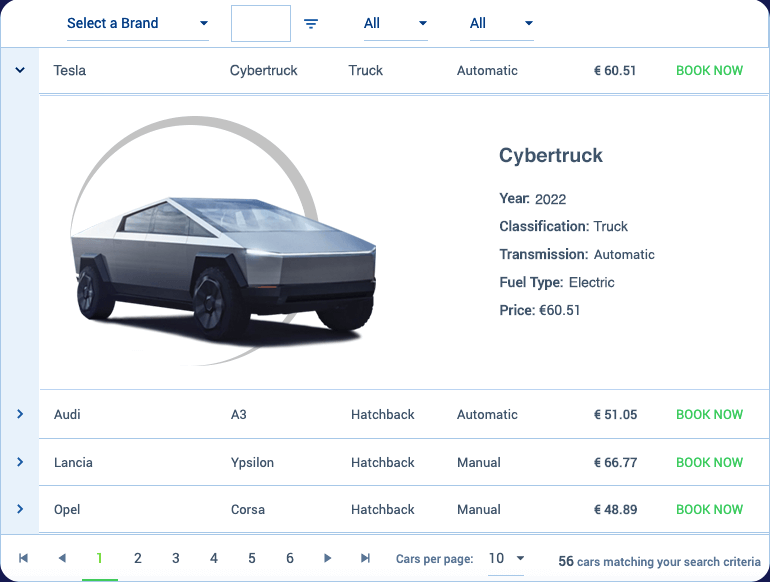Click Automatic transmission in Audi row

point(487,415)
